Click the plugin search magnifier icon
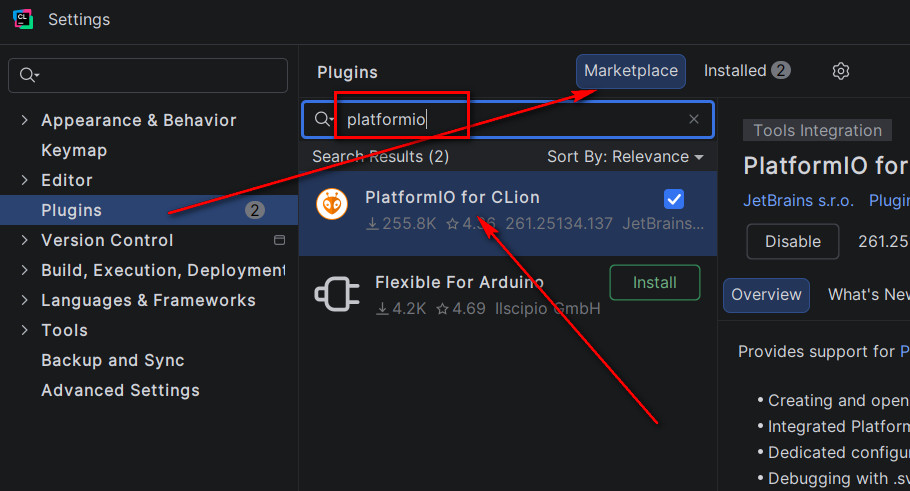910x491 pixels. (x=323, y=119)
